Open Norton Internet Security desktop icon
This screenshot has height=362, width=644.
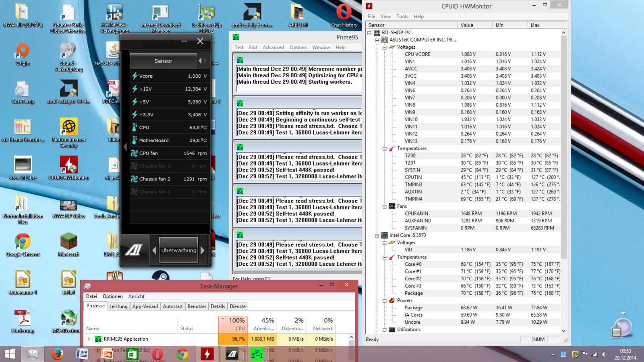68,133
